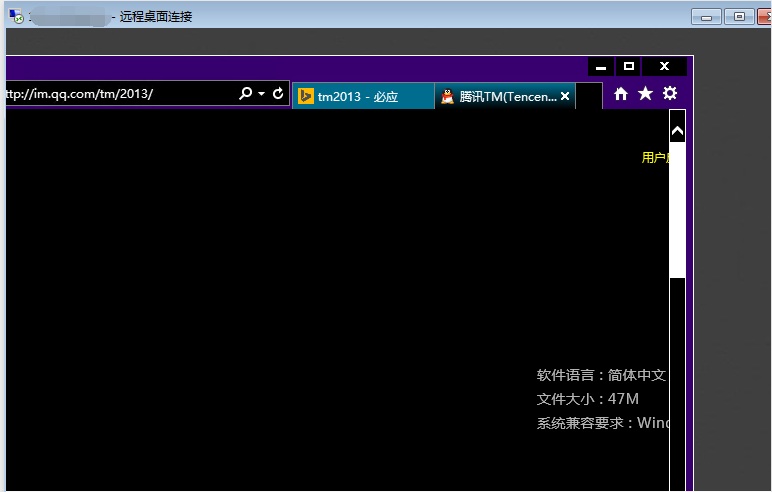This screenshot has height=492, width=772.
Task: Minimize the Internet Explorer window
Action: click(x=601, y=67)
